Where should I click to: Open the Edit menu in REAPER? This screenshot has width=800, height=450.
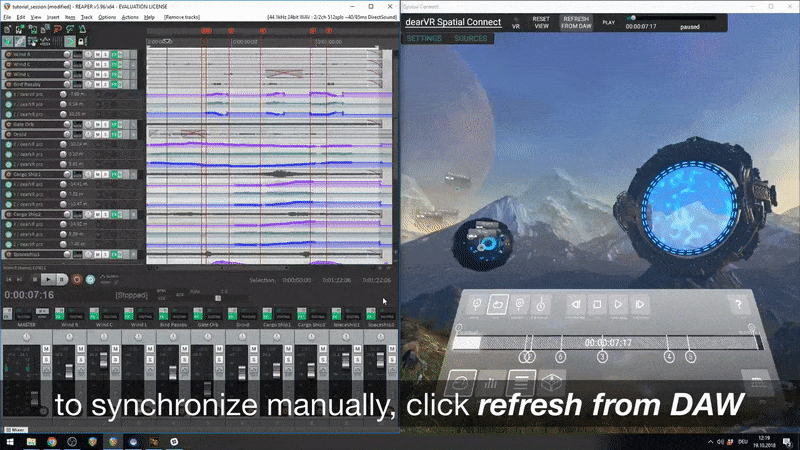tap(21, 17)
